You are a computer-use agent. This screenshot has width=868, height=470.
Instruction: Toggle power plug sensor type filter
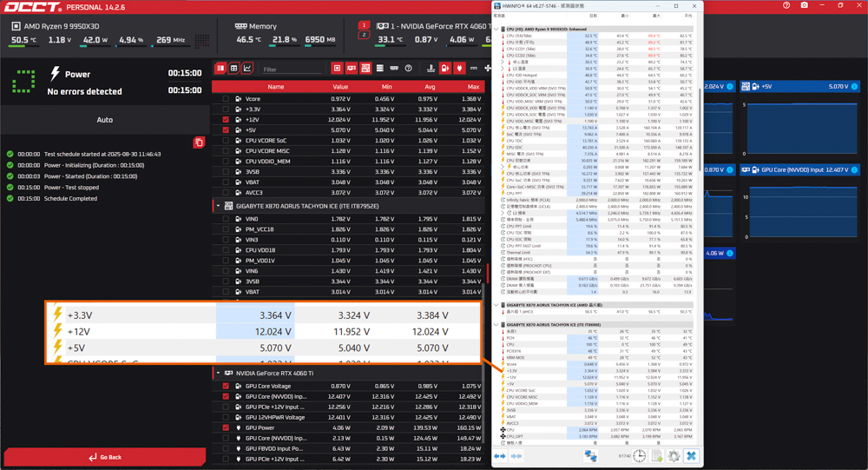tap(459, 68)
